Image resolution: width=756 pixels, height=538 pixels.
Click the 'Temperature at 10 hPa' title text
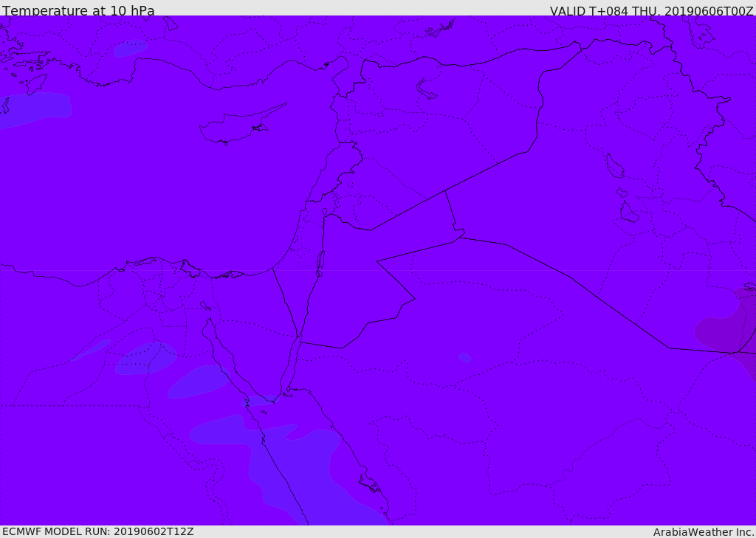tap(78, 10)
